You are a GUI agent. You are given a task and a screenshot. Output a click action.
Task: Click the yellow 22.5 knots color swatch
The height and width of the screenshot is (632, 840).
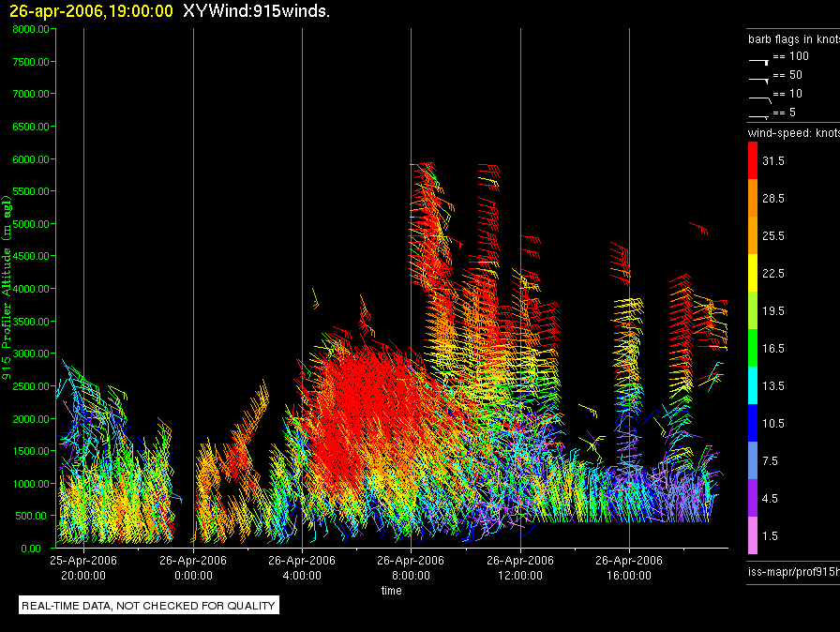[753, 273]
